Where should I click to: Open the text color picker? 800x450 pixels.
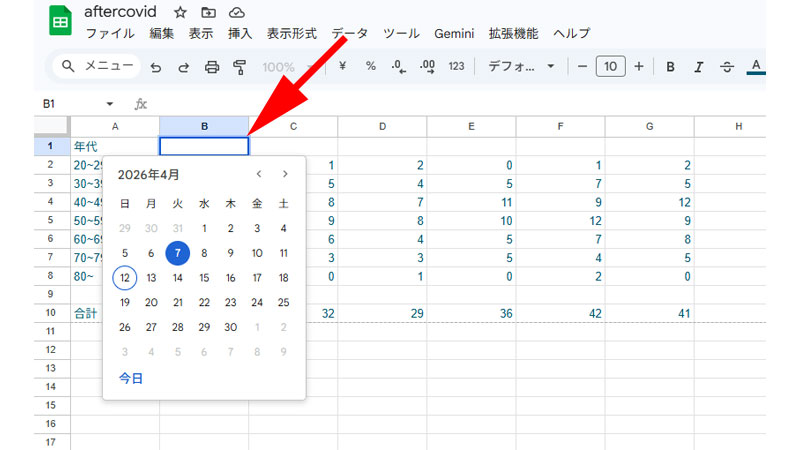(756, 67)
